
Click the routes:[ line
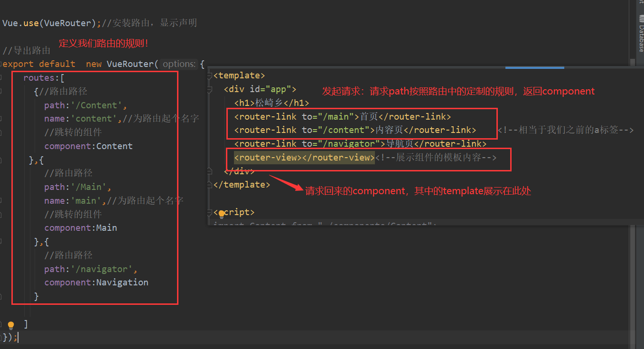(44, 78)
